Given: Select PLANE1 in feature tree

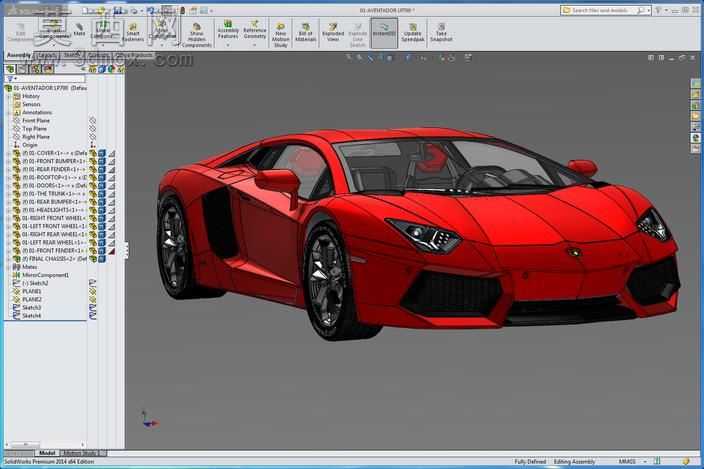Looking at the screenshot, I should coord(32,291).
